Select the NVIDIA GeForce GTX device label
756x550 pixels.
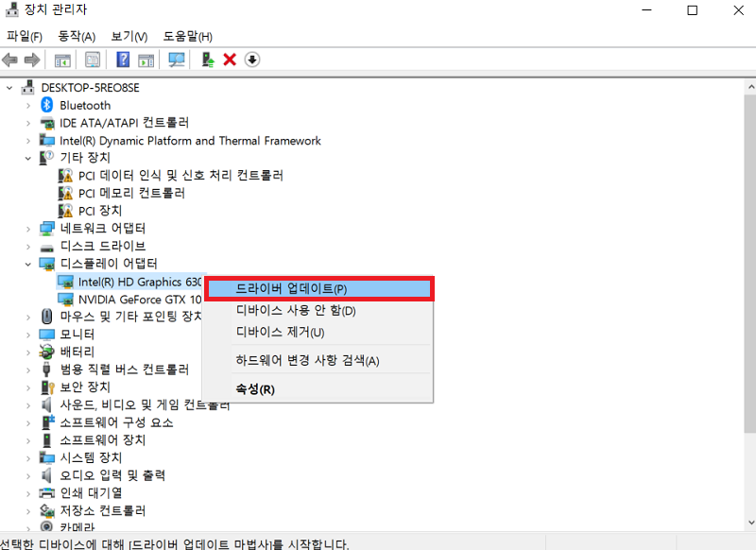pyautogui.click(x=140, y=300)
